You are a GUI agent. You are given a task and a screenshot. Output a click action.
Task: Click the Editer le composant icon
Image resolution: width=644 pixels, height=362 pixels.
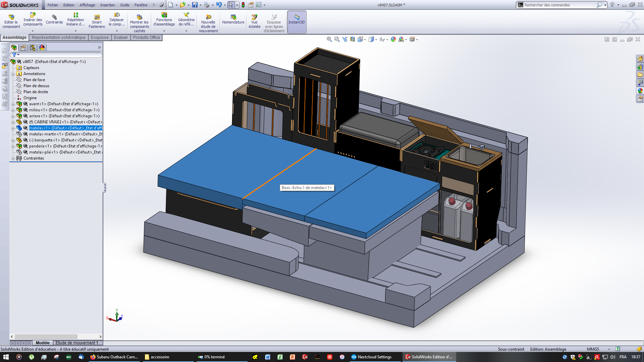11,17
